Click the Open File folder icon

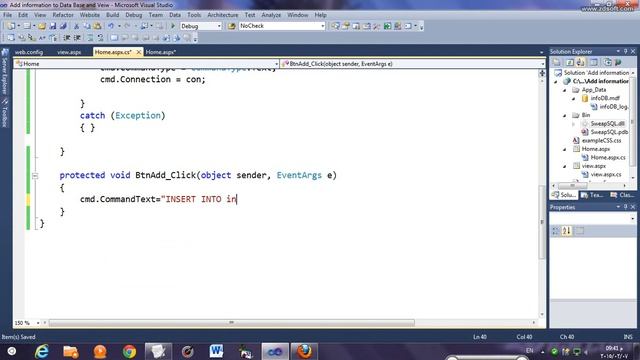click(x=42, y=26)
